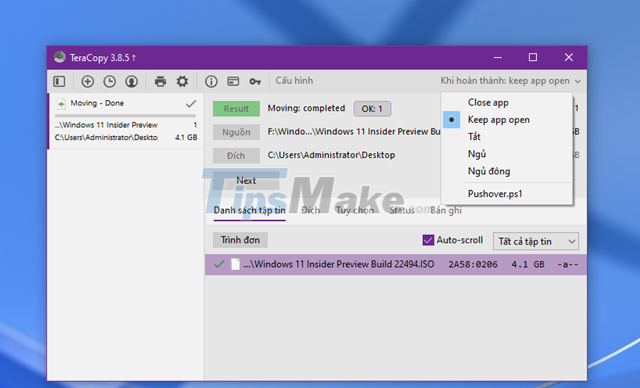The height and width of the screenshot is (388, 640).
Task: Click the green check on the ISO file row
Action: (219, 264)
